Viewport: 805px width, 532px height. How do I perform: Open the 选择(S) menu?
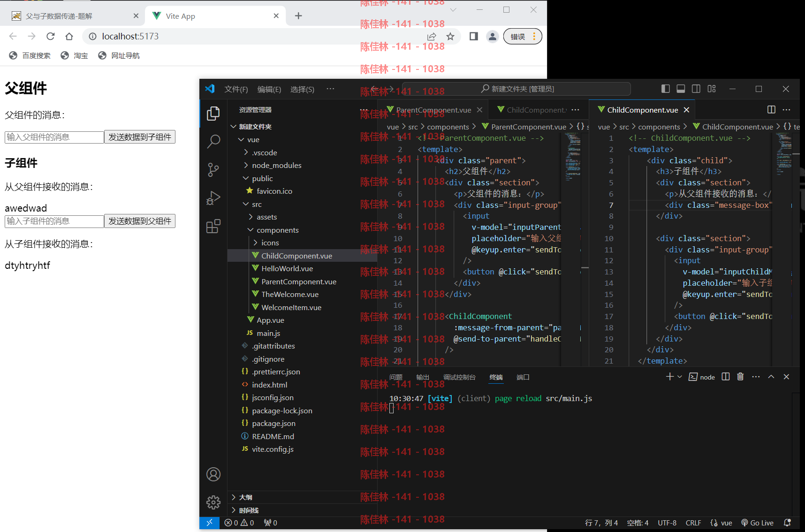(302, 89)
